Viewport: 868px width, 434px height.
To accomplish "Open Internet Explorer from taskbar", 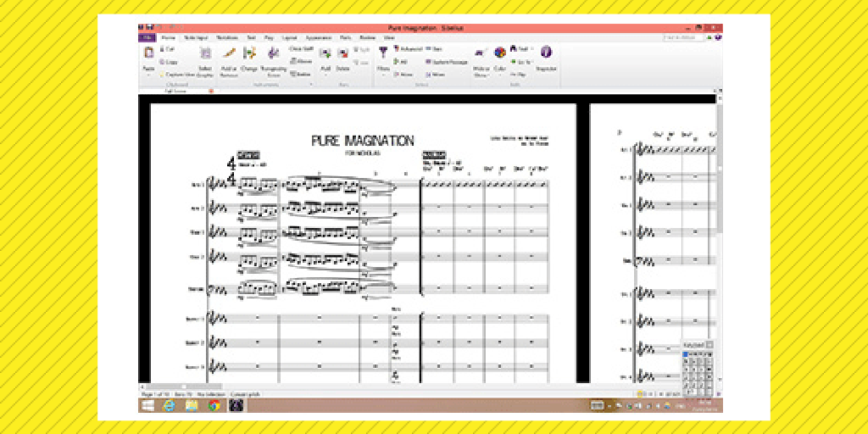I will [x=170, y=405].
